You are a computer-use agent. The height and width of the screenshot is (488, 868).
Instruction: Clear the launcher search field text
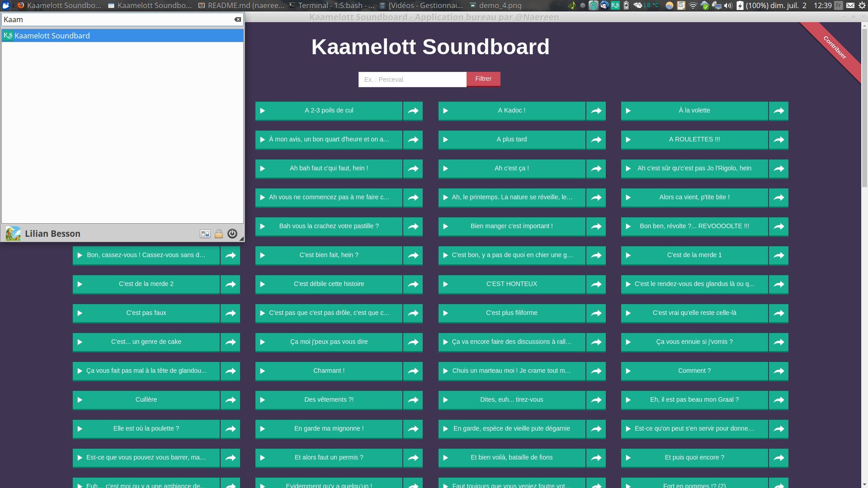[237, 19]
